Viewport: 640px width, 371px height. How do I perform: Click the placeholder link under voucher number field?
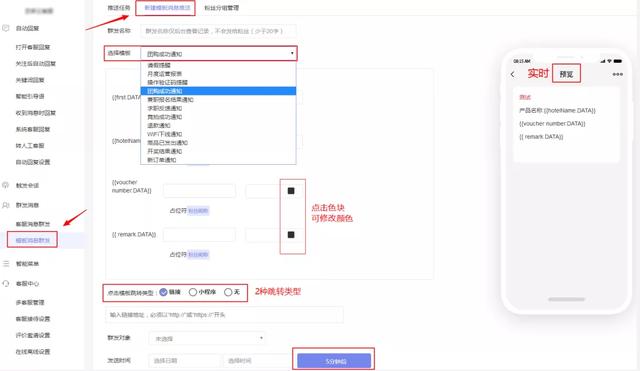(198, 211)
